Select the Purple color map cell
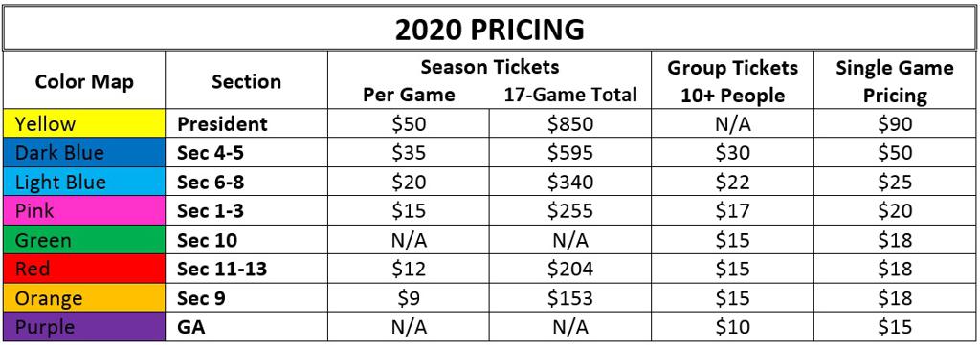Screen dimensions: 980x345 pos(84,327)
